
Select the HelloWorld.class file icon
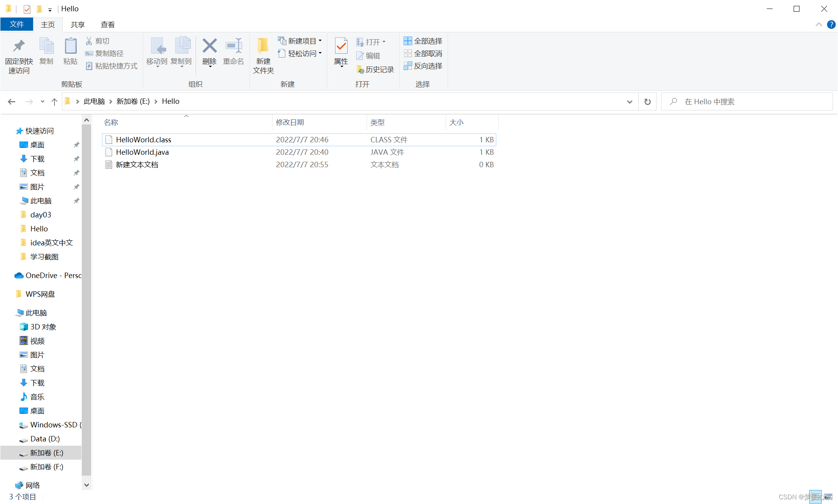click(x=109, y=140)
